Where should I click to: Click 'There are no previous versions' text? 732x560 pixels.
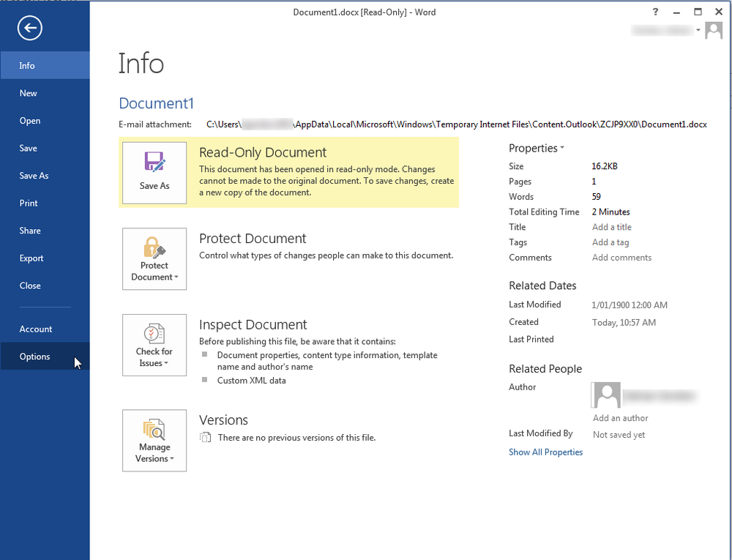click(x=296, y=438)
